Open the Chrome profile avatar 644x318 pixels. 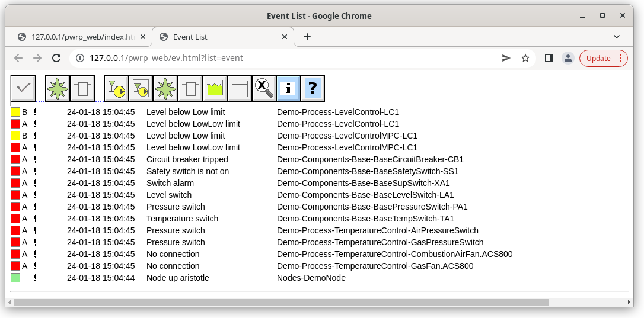click(568, 58)
